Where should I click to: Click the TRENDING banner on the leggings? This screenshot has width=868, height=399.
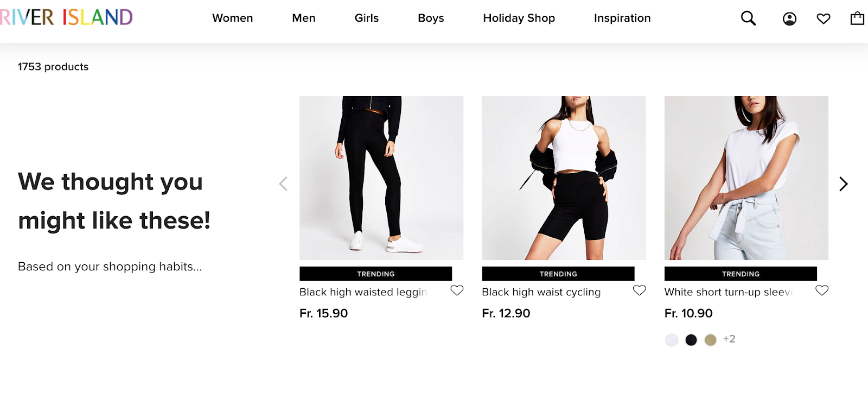coord(375,274)
